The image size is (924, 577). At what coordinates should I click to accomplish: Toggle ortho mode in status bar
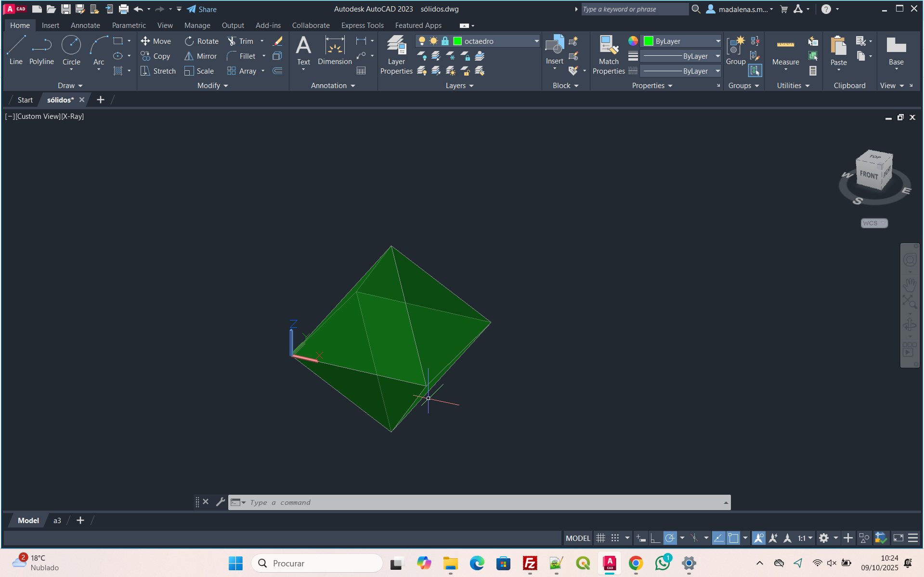point(655,538)
